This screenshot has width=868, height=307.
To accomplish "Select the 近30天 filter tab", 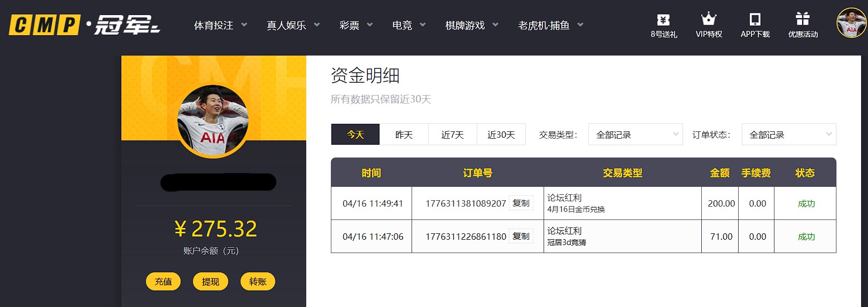I will pyautogui.click(x=501, y=135).
